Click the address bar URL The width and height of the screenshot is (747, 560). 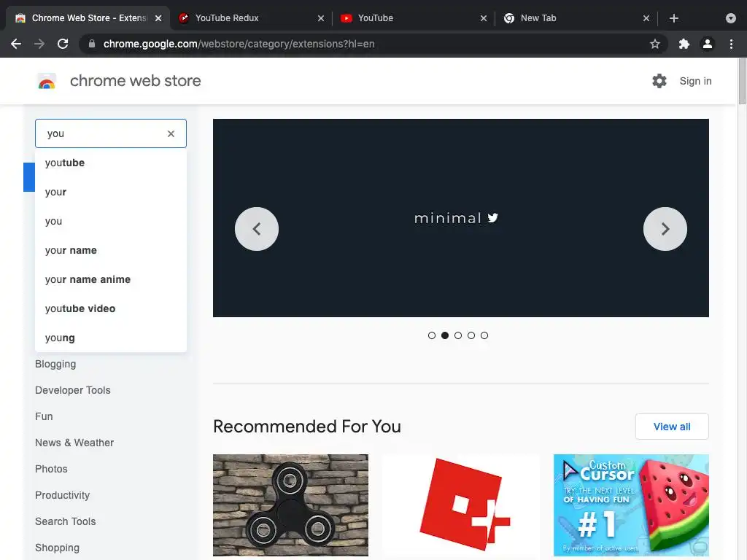pyautogui.click(x=239, y=44)
